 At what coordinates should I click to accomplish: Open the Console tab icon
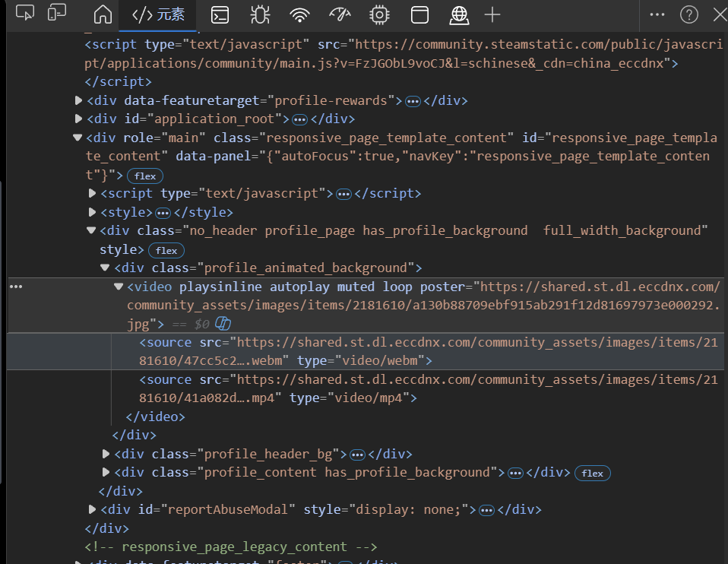pos(220,15)
